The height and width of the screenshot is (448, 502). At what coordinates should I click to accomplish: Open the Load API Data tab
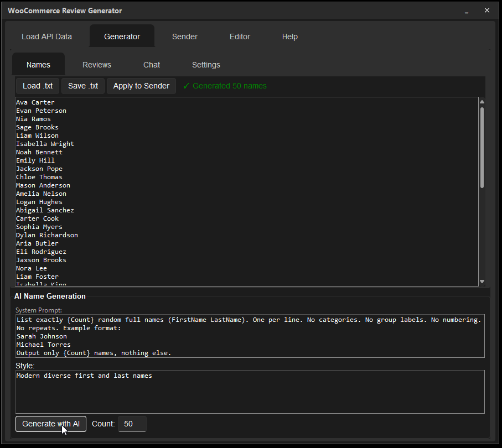(x=46, y=37)
